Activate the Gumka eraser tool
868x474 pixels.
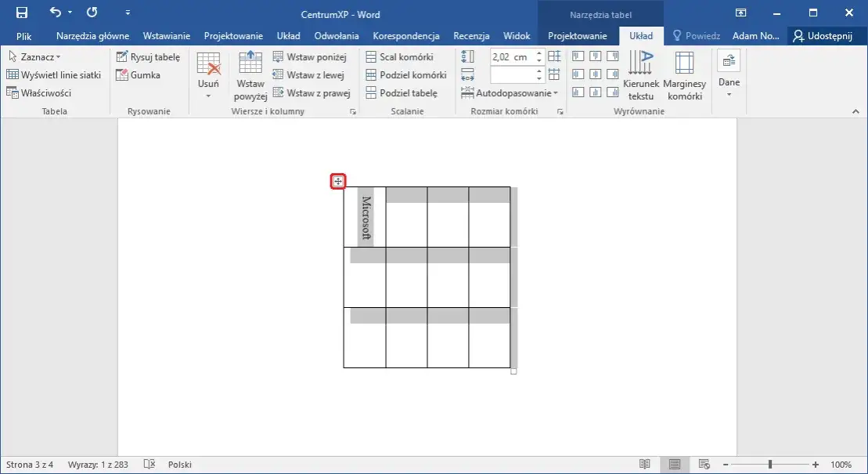(138, 74)
